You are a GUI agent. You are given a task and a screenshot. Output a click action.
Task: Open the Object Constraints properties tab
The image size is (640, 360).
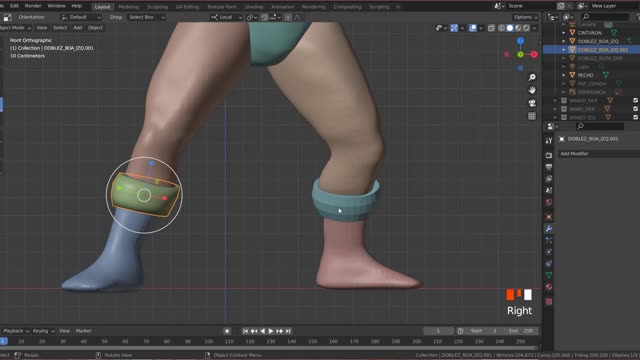click(549, 264)
